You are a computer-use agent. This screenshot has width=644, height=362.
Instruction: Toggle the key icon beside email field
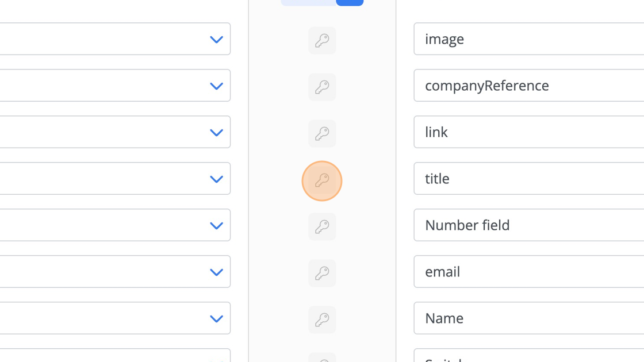pyautogui.click(x=322, y=274)
